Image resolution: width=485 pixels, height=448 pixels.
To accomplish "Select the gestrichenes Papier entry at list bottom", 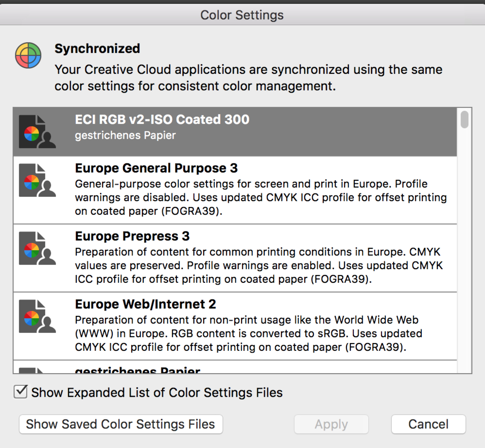I will 138,370.
